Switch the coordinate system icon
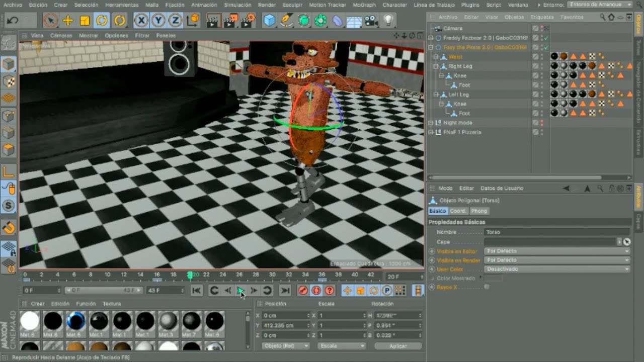The width and height of the screenshot is (644, 362). click(x=192, y=21)
